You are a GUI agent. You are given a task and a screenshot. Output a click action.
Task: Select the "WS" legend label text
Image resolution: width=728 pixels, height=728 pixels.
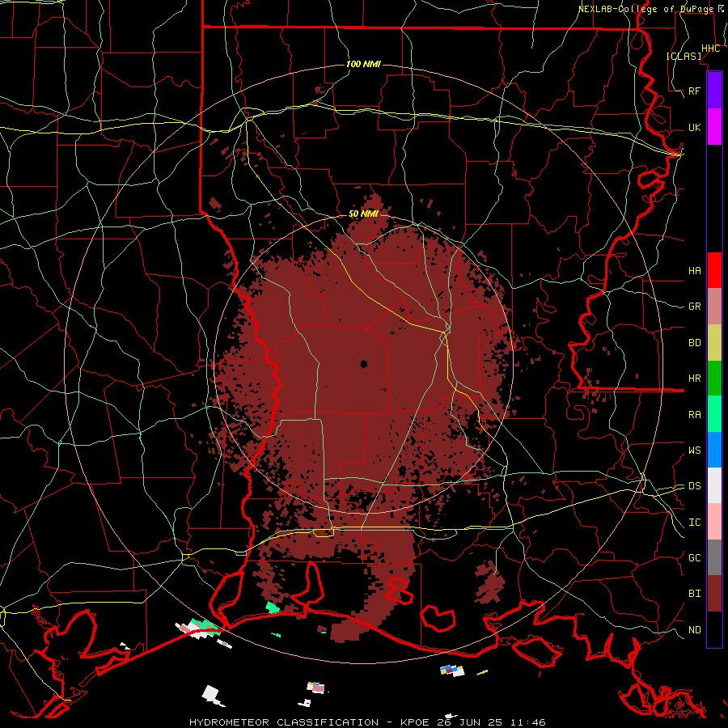[x=694, y=451]
